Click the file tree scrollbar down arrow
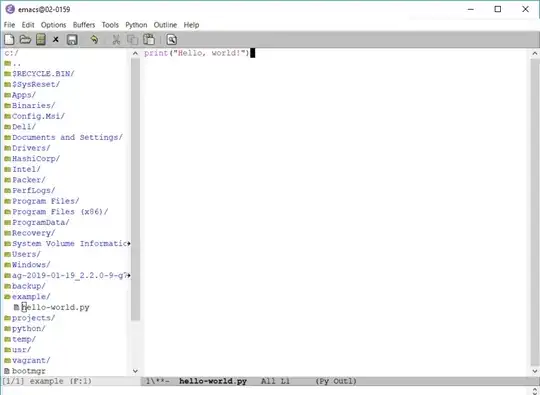Screen dimensions: 540x395 (135, 371)
